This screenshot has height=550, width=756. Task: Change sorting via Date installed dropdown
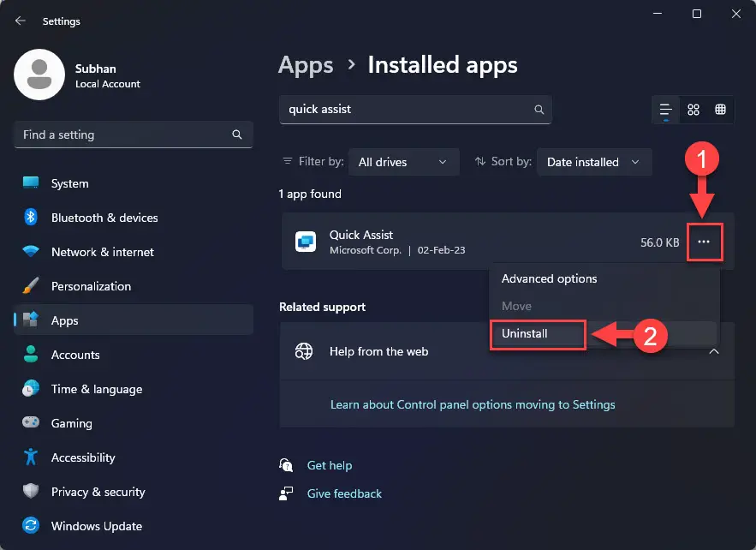click(594, 162)
